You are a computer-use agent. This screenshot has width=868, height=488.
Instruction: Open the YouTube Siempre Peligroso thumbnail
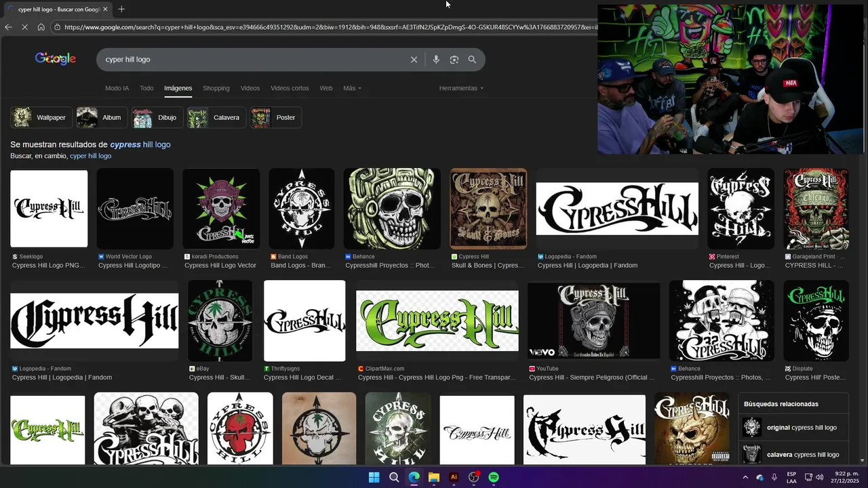click(x=593, y=321)
